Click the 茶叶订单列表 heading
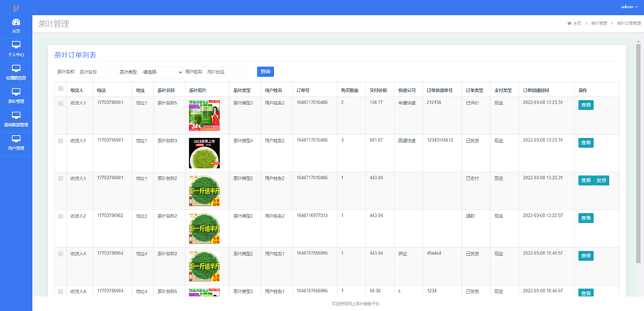This screenshot has height=311, width=644. pos(75,55)
